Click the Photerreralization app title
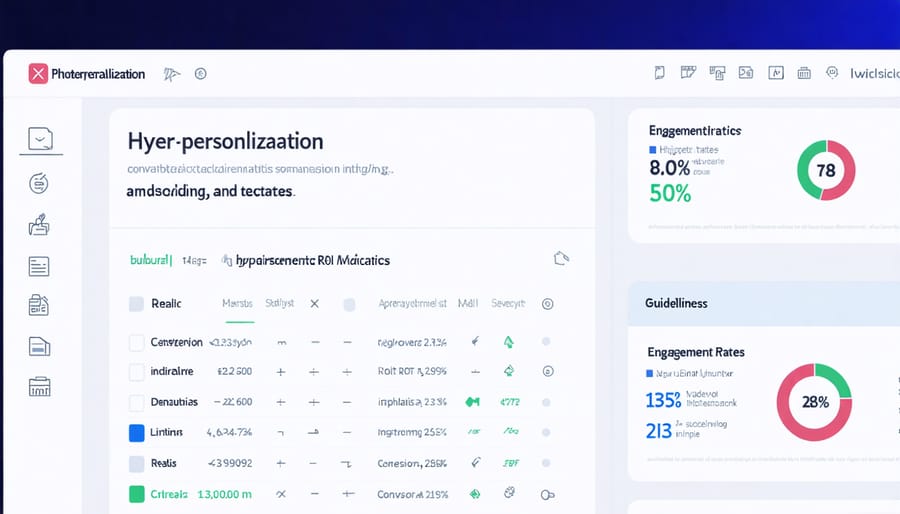Viewport: 900px width, 514px height. (x=98, y=74)
